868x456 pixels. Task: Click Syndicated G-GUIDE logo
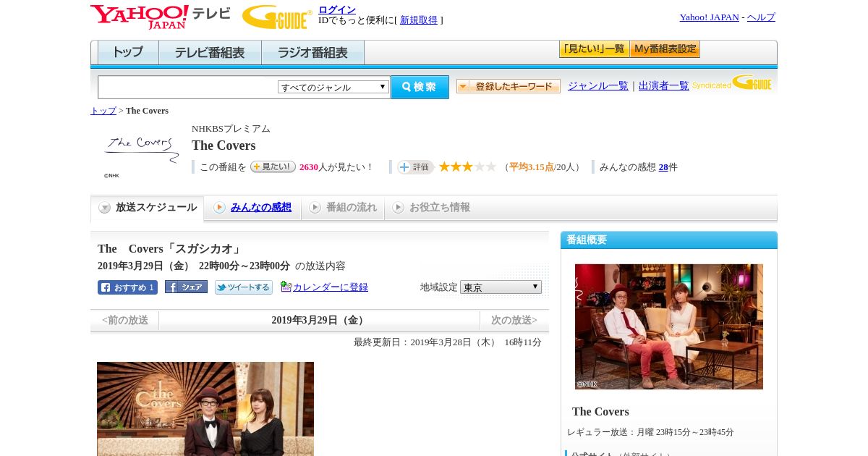732,83
